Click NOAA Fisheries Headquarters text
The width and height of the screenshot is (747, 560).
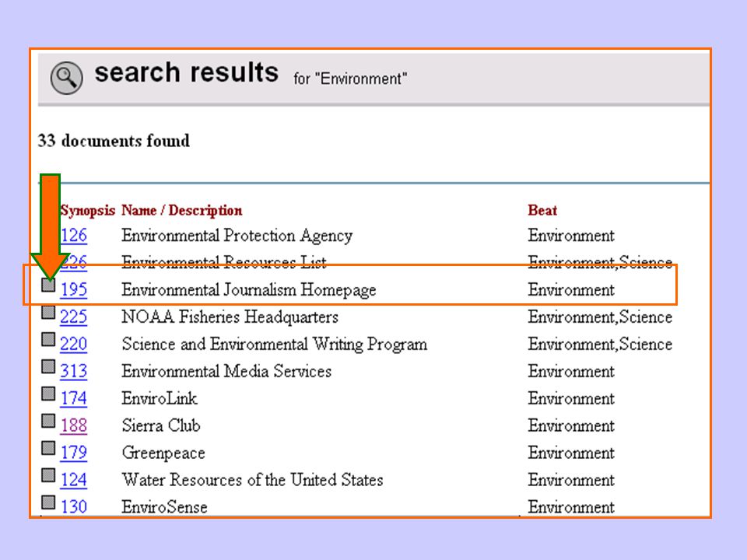pos(230,317)
